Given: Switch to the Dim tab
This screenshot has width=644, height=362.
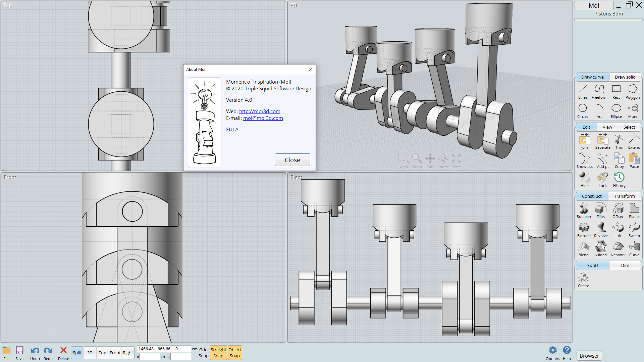Looking at the screenshot, I should coord(625,265).
